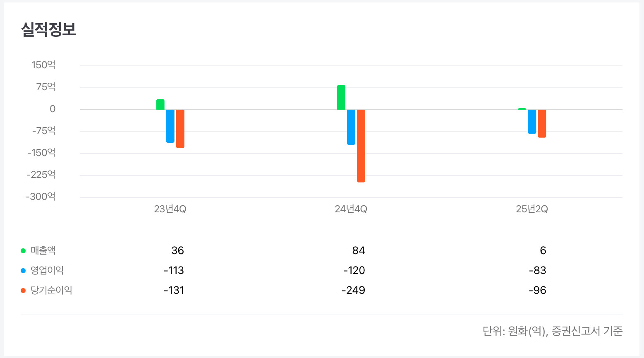Click the 증권신고서 기준 unit footnote
The image size is (644, 358).
point(553,331)
